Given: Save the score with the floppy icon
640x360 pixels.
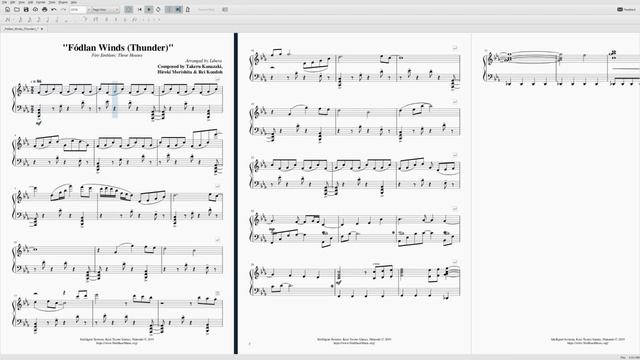Looking at the screenshot, I should tap(26, 9).
